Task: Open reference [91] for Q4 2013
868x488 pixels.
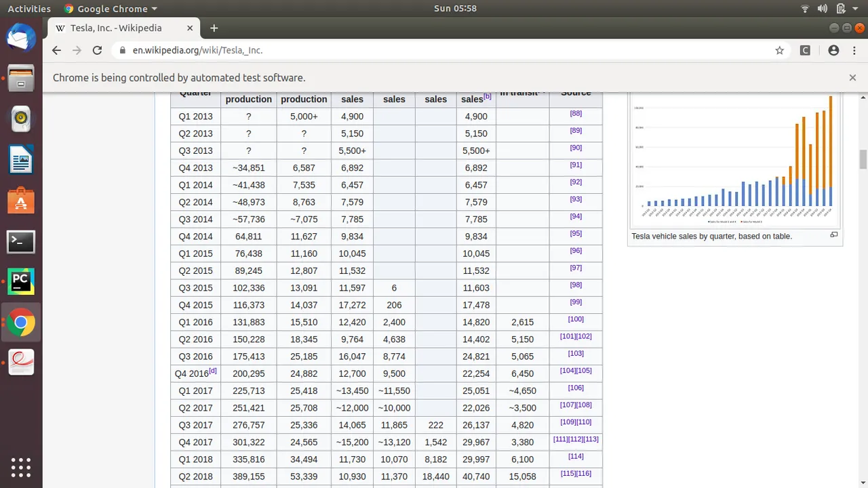Action: coord(576,165)
